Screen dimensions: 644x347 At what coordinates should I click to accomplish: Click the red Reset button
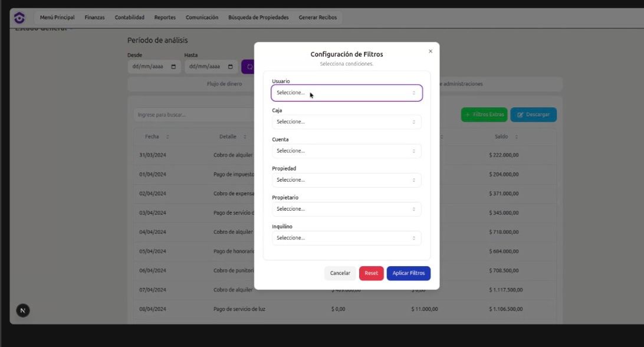pyautogui.click(x=371, y=273)
